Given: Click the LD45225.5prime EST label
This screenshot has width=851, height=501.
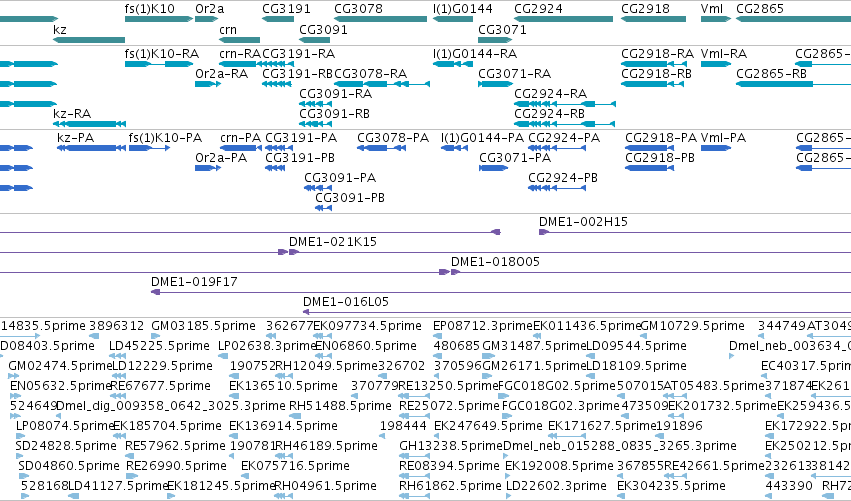Looking at the screenshot, I should 159,346.
